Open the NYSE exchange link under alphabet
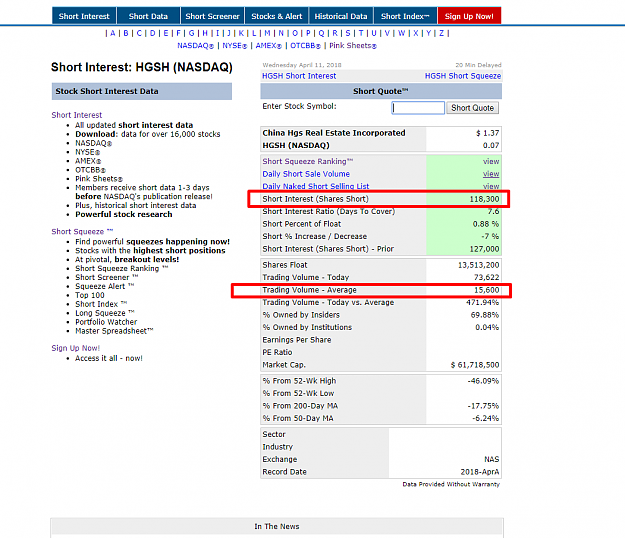The image size is (625, 538). coord(234,46)
